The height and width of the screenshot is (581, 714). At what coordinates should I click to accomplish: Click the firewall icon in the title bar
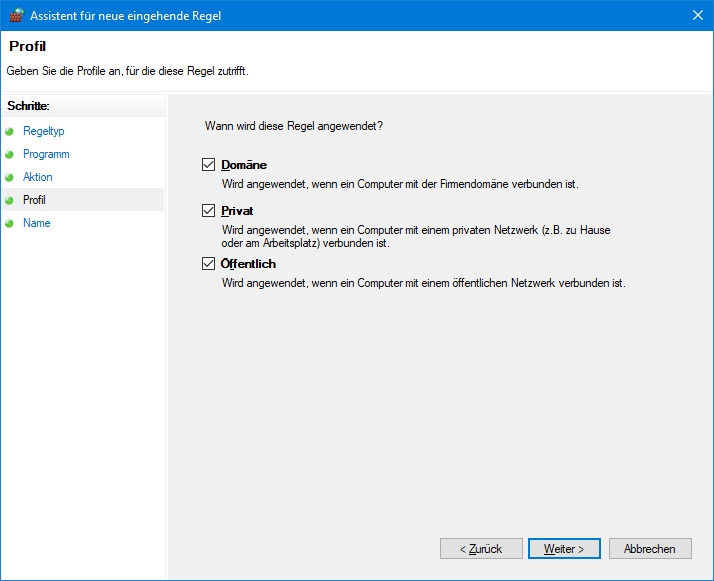pyautogui.click(x=16, y=15)
